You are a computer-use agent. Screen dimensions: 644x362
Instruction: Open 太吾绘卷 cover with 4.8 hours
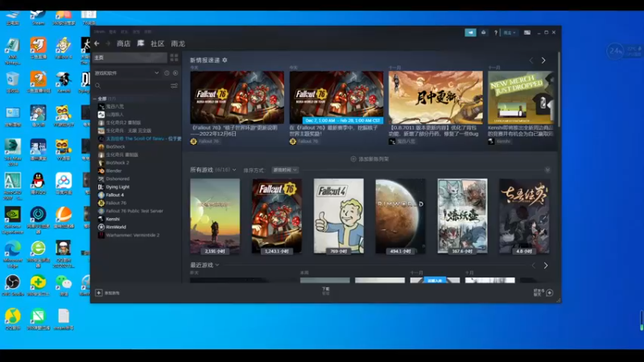point(524,216)
